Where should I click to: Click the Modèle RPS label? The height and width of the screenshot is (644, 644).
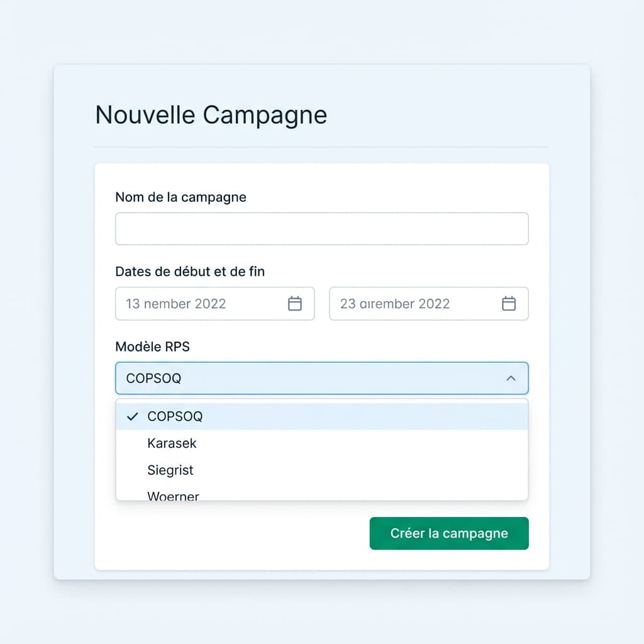pos(152,347)
